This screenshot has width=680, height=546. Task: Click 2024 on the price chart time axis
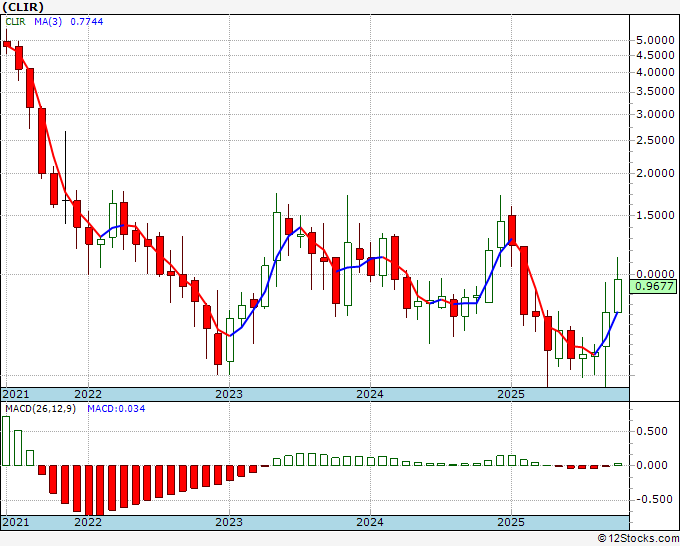coord(370,394)
